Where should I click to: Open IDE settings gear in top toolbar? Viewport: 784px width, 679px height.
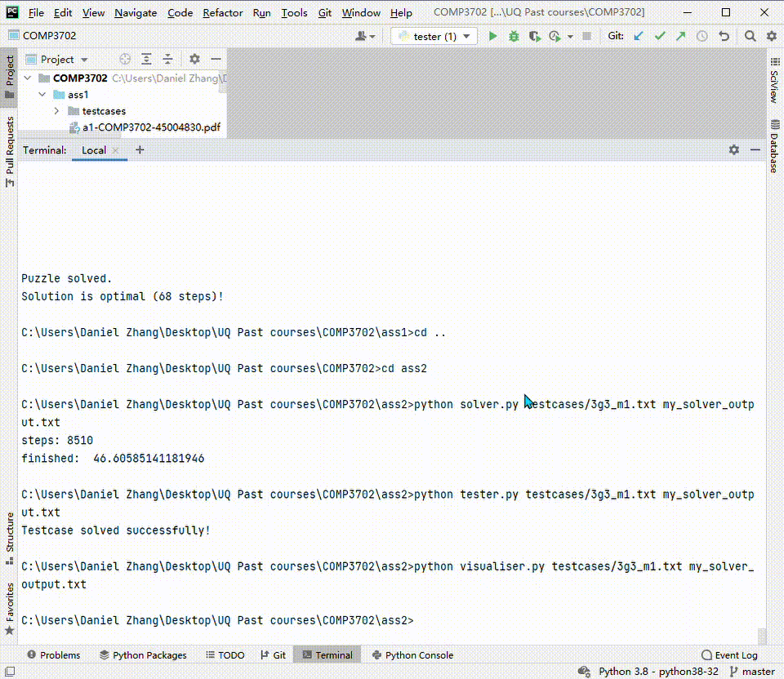coord(772,36)
